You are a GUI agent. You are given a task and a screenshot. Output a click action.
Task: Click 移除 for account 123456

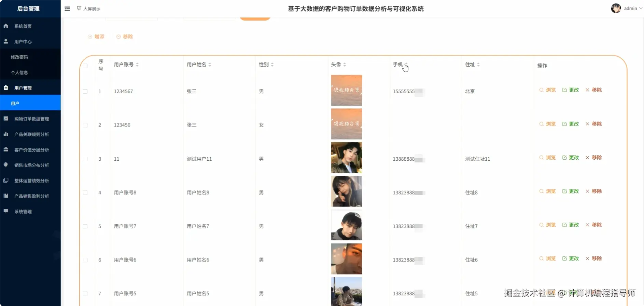click(x=594, y=124)
